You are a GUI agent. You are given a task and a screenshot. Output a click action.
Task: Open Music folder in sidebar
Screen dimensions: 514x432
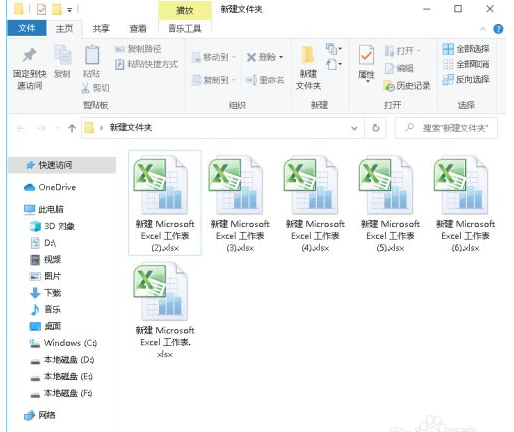[45, 310]
